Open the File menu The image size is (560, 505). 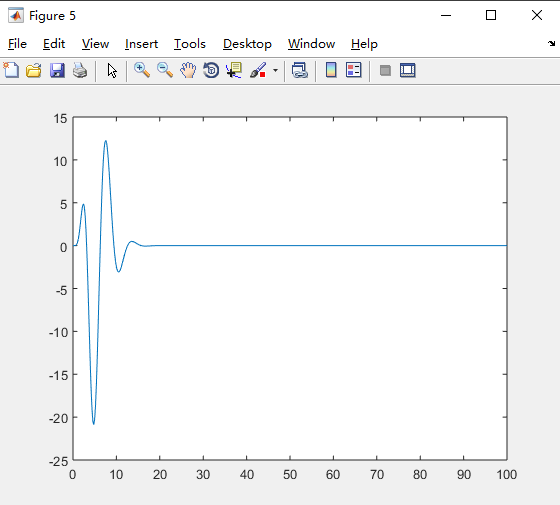(17, 44)
